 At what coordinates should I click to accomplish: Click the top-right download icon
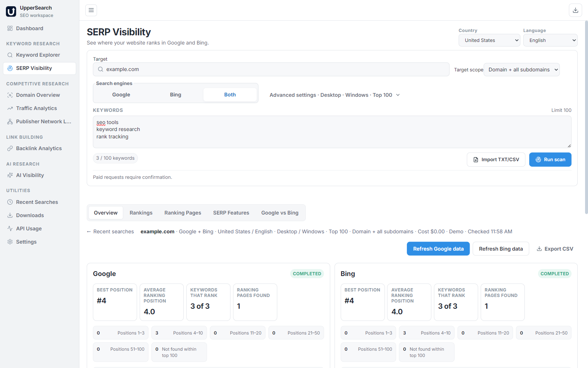576,10
